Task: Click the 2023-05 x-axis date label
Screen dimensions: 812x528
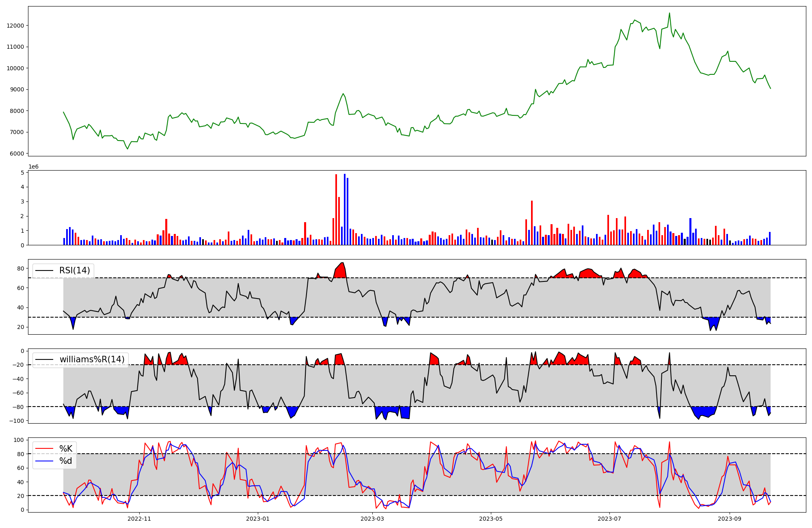Action: (x=491, y=519)
